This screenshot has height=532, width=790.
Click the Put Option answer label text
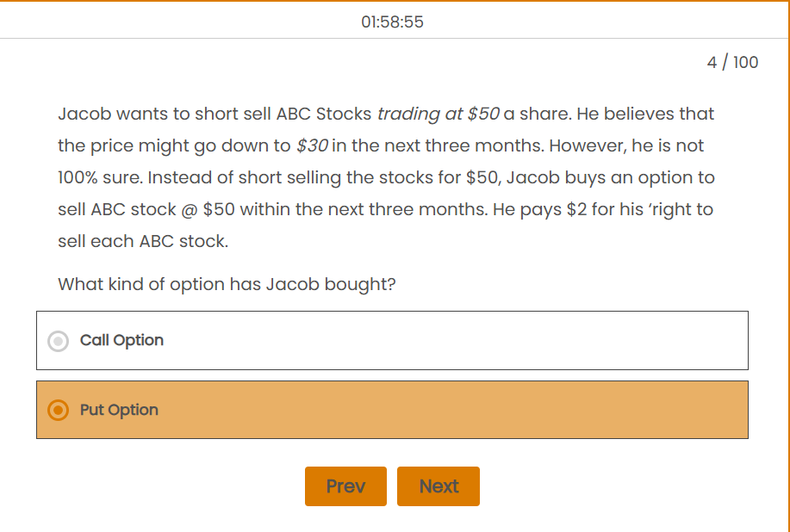119,410
